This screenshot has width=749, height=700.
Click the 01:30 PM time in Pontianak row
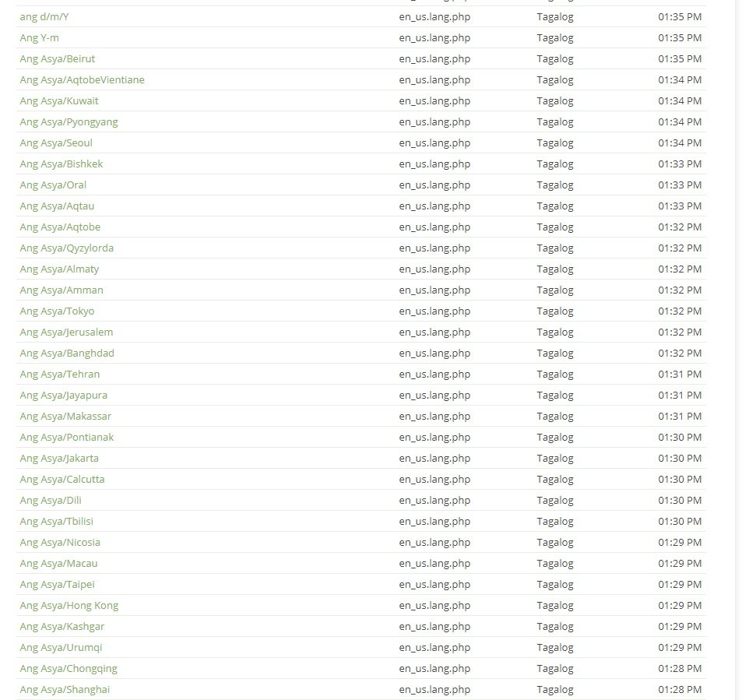pos(680,437)
